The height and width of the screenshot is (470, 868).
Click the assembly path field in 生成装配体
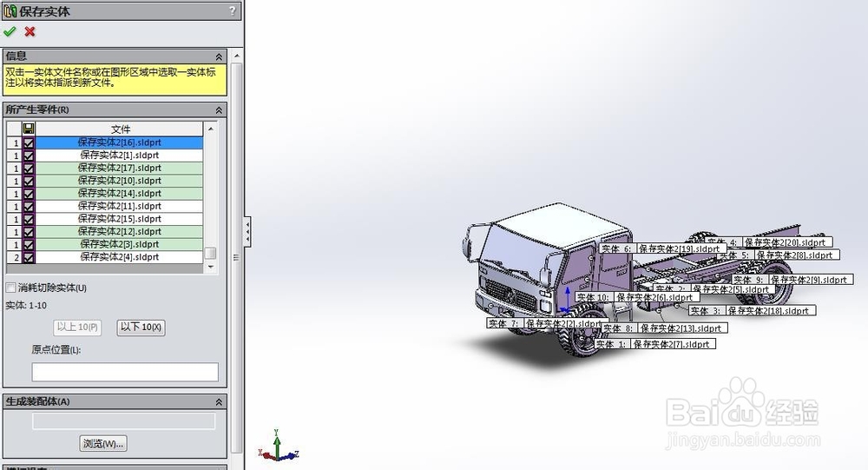click(123, 421)
